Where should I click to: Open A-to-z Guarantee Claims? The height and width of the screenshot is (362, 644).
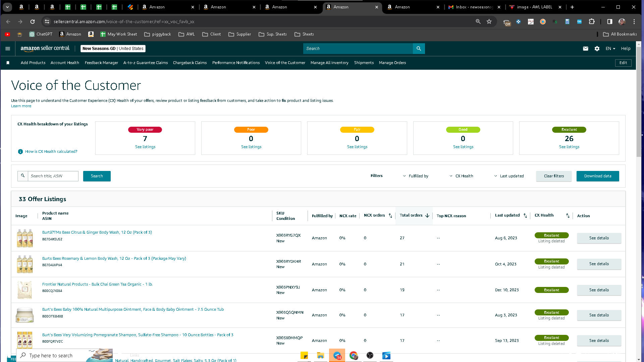(x=146, y=63)
